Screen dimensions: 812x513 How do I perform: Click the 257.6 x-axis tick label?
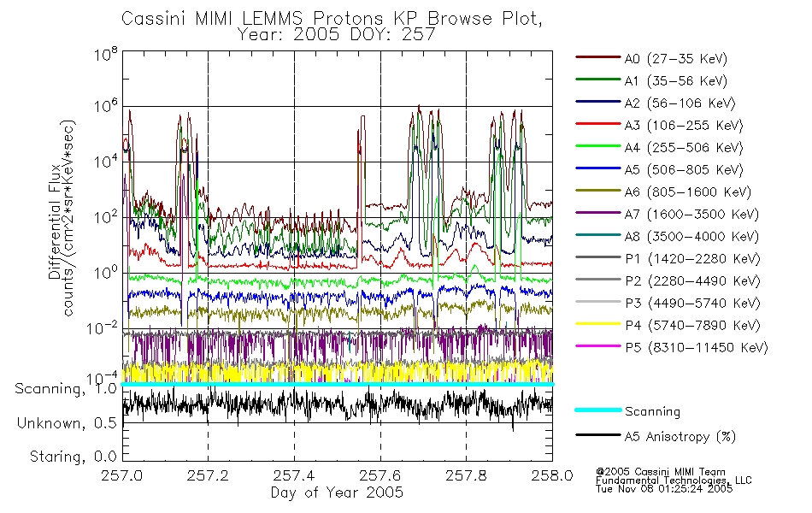coord(380,475)
